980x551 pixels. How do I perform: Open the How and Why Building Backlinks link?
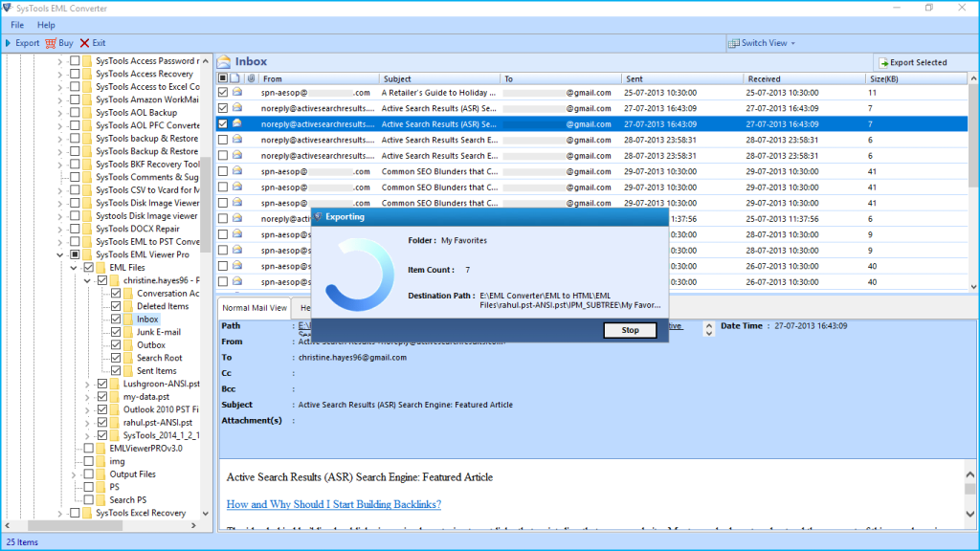coord(334,504)
